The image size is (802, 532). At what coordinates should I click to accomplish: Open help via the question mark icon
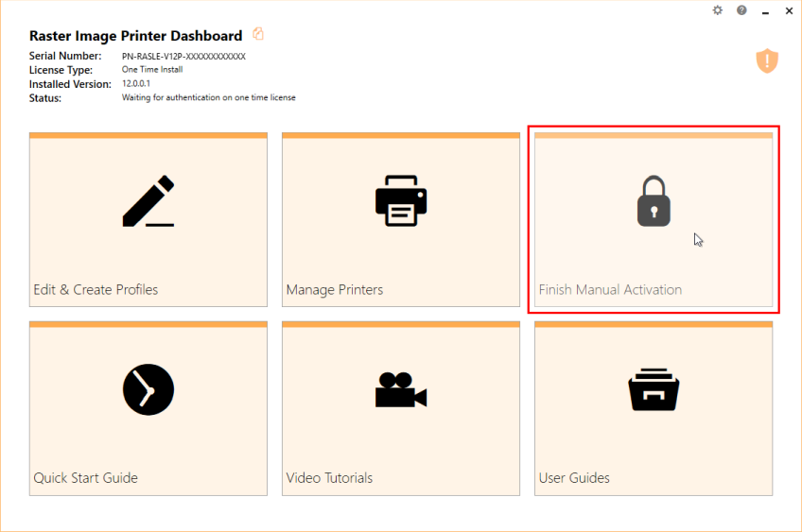[741, 10]
